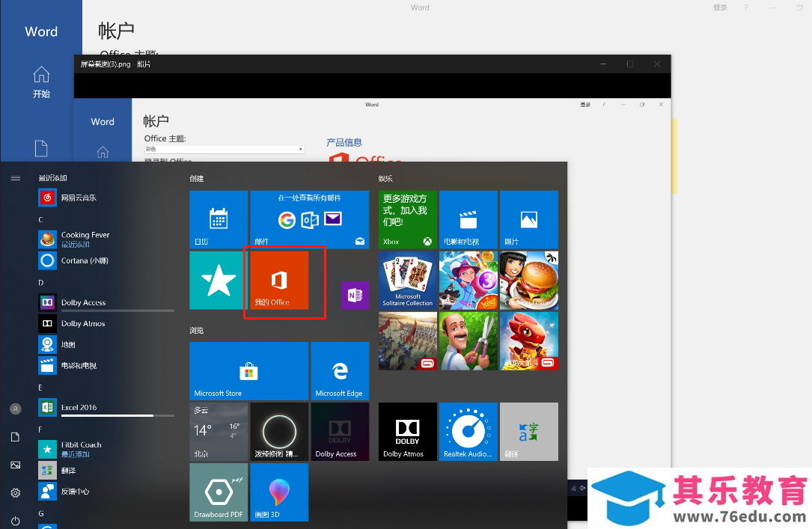Select Dolby Access in the app list
Image resolution: width=812 pixels, height=529 pixels.
106,302
